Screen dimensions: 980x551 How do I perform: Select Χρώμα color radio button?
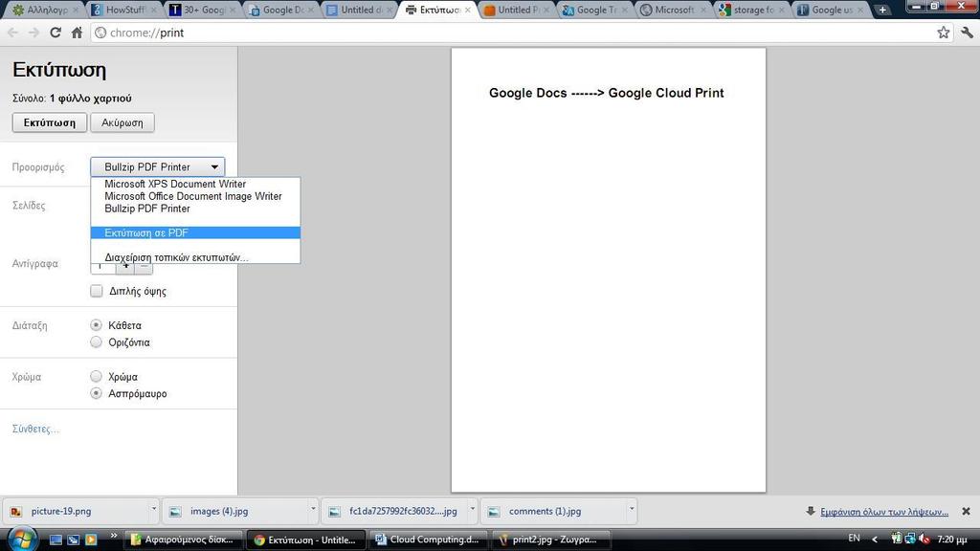tap(96, 376)
